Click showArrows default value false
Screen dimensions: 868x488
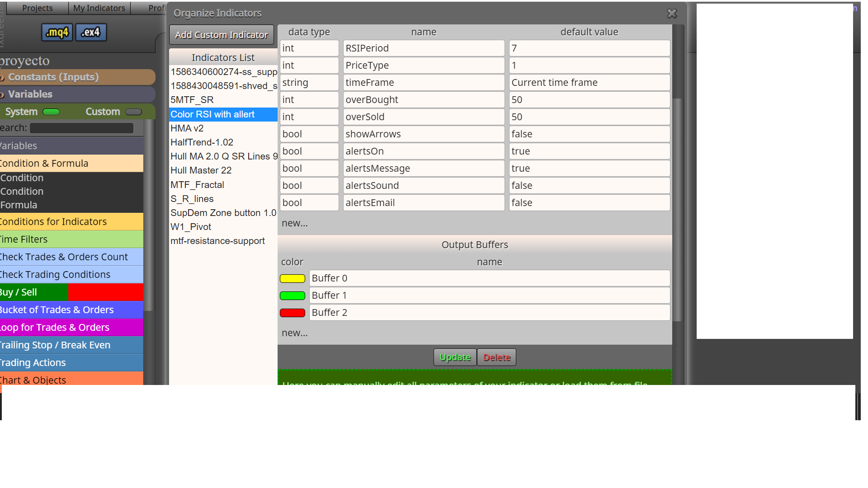pyautogui.click(x=590, y=134)
